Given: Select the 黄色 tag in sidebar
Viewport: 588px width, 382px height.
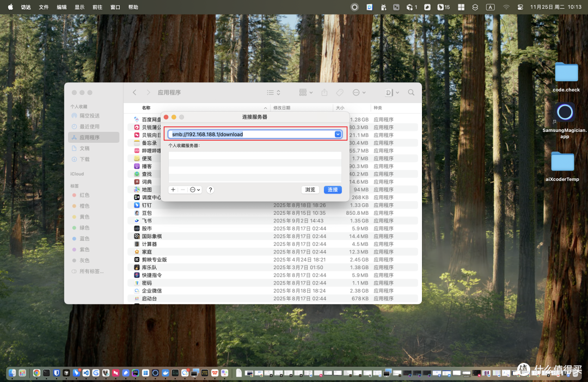Looking at the screenshot, I should [x=94, y=217].
